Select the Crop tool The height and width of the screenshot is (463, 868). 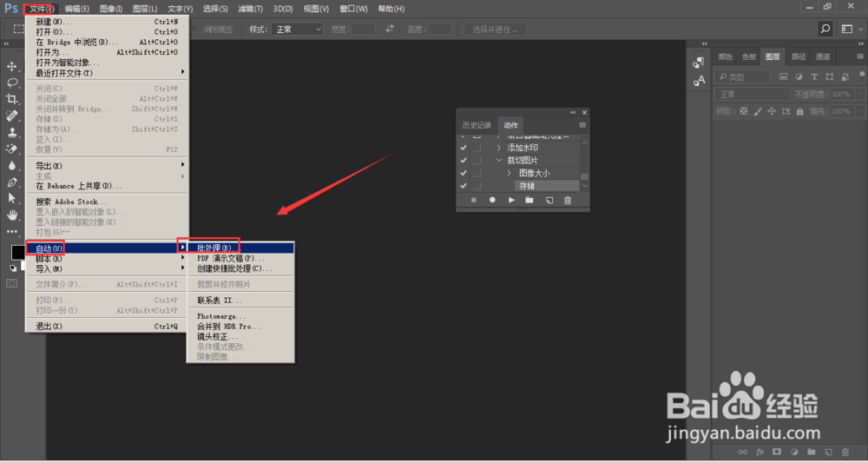[11, 99]
